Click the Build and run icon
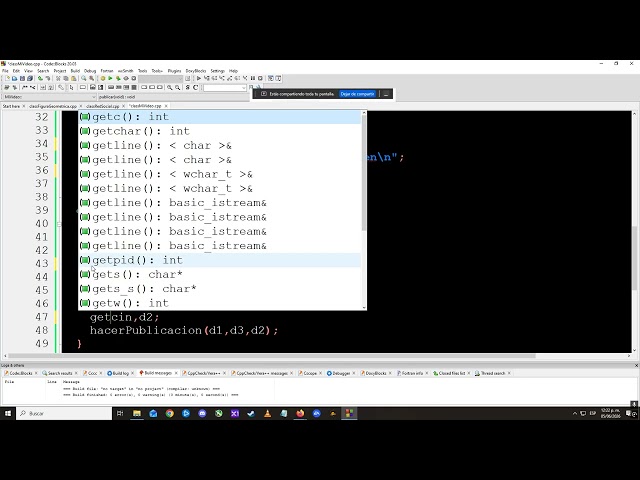640x480 pixels. tap(118, 78)
